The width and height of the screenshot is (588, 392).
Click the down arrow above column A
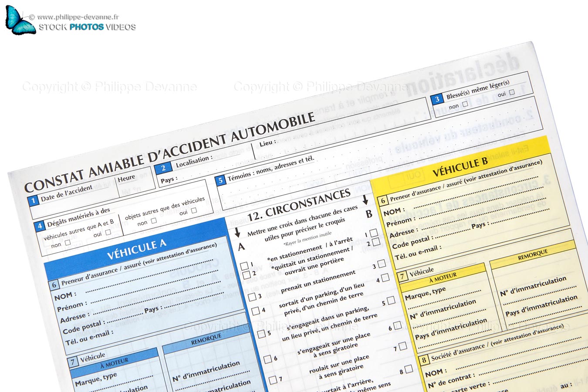[x=237, y=232]
